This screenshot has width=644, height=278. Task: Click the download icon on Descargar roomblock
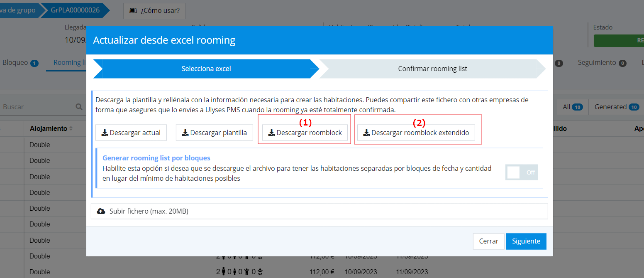tap(272, 133)
